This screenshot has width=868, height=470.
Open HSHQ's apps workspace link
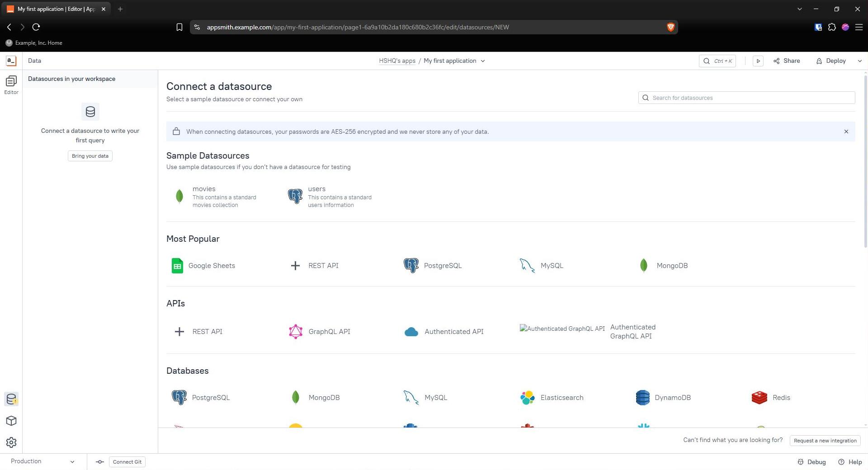[x=397, y=61]
